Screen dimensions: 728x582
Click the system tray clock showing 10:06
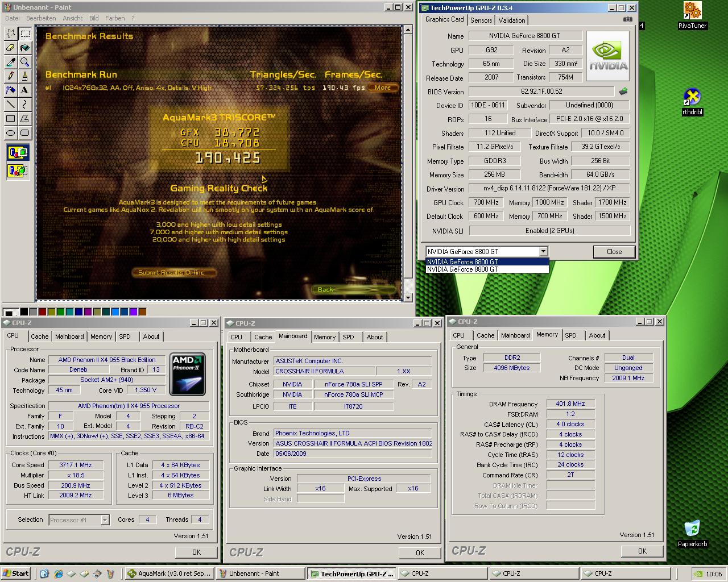coord(714,574)
